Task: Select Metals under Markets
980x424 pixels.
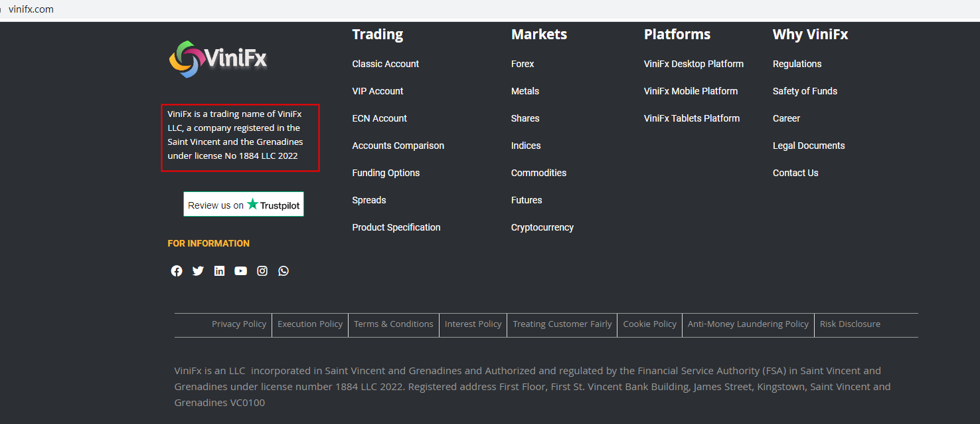Action: tap(525, 91)
